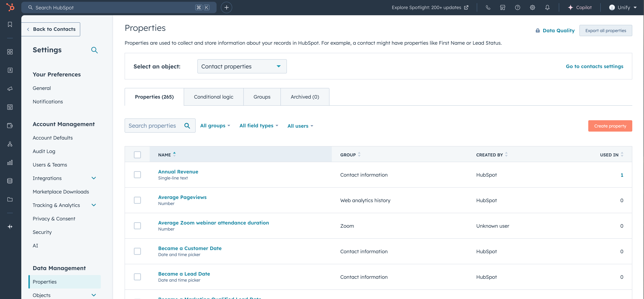This screenshot has height=299, width=644.
Task: Open the reporting bar chart icon in sidebar
Action: pos(10,163)
